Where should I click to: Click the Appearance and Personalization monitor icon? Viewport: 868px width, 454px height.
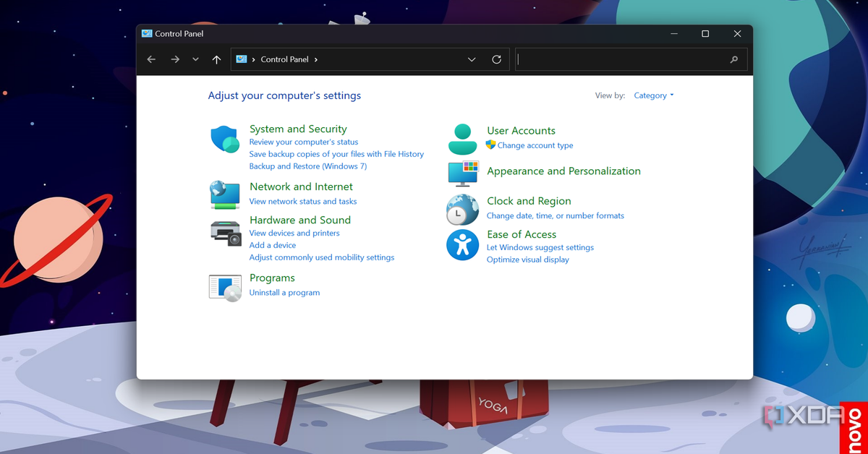(x=463, y=174)
